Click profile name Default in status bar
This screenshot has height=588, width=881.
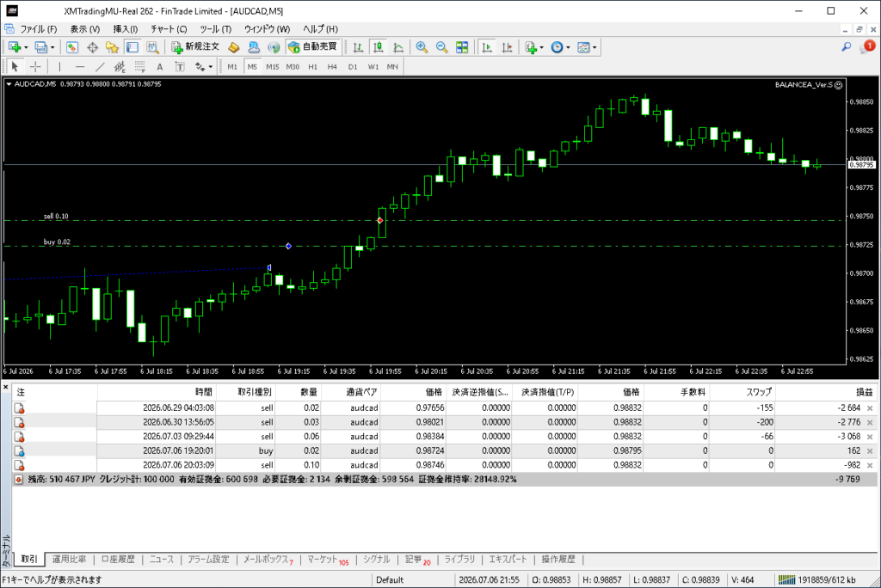coord(390,579)
